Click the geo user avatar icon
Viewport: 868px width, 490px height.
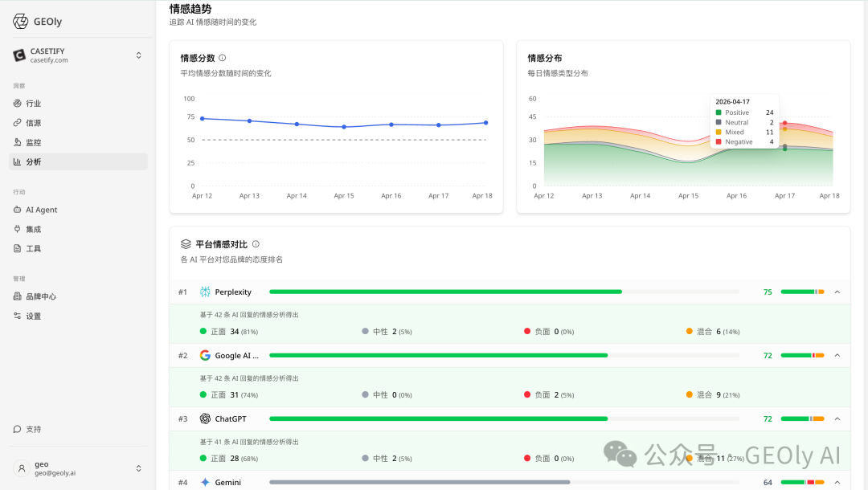(x=22, y=468)
